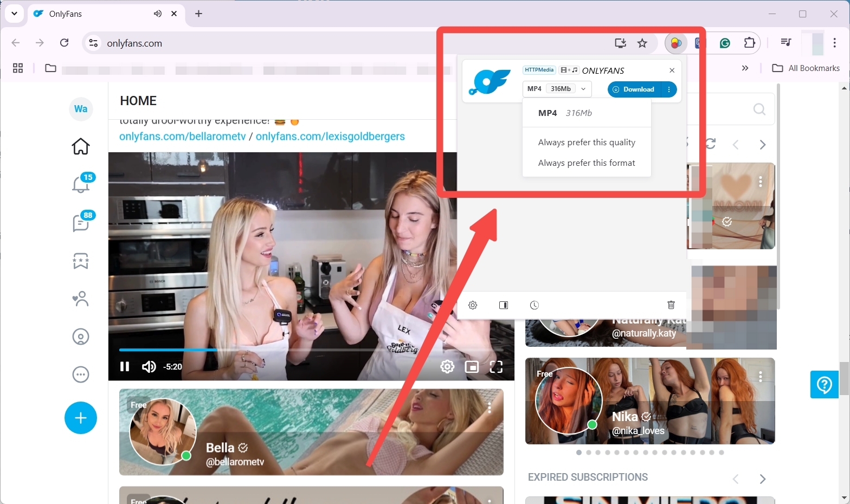
Task: Mute the OnlyFans tab audio icon
Action: 158,14
